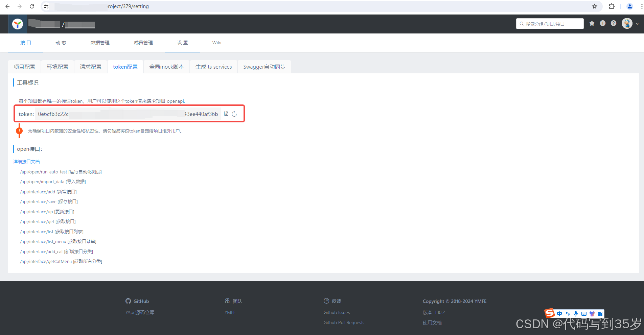Click Sogou skin shirt icon
This screenshot has height=335, width=644.
point(592,314)
